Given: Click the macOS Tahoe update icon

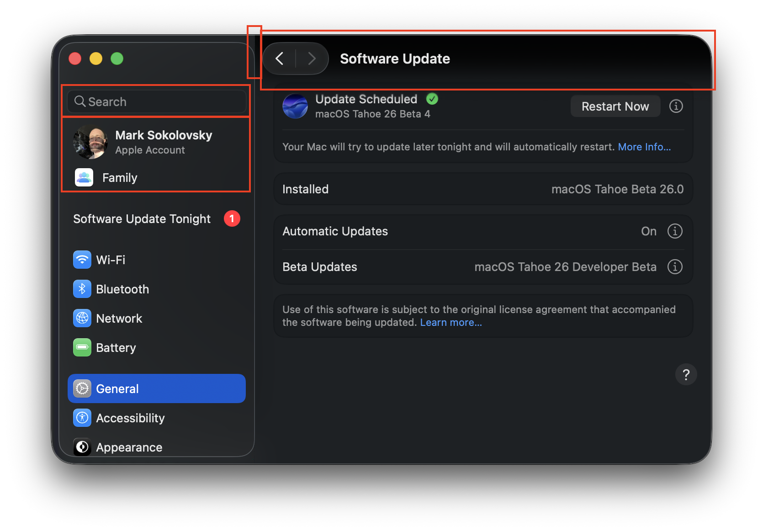Looking at the screenshot, I should tap(295, 106).
